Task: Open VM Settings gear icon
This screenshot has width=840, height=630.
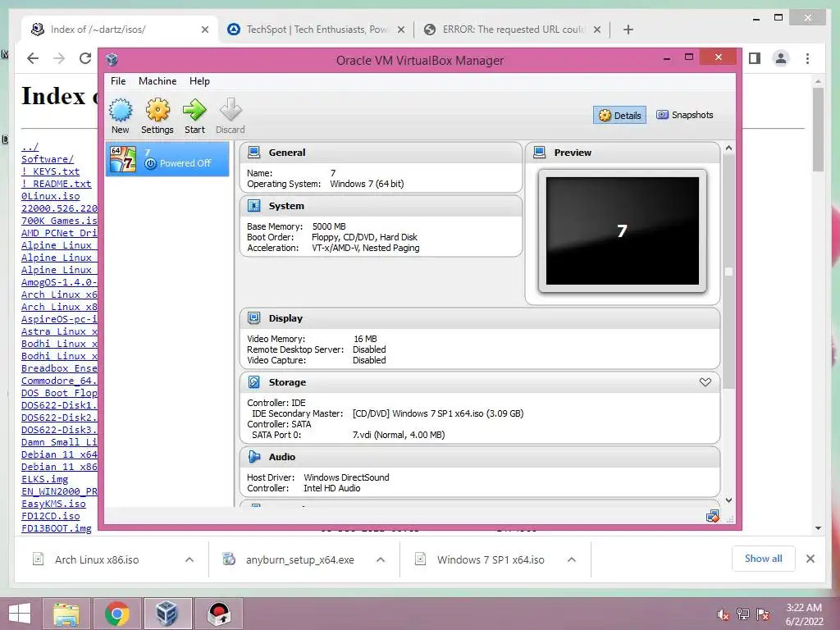Action: [x=157, y=110]
